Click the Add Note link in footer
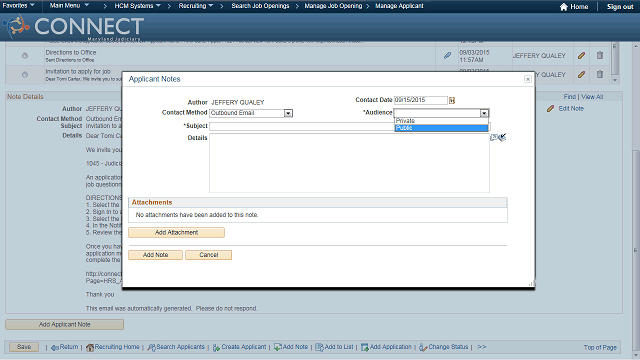This screenshot has width=640, height=360. (x=291, y=347)
